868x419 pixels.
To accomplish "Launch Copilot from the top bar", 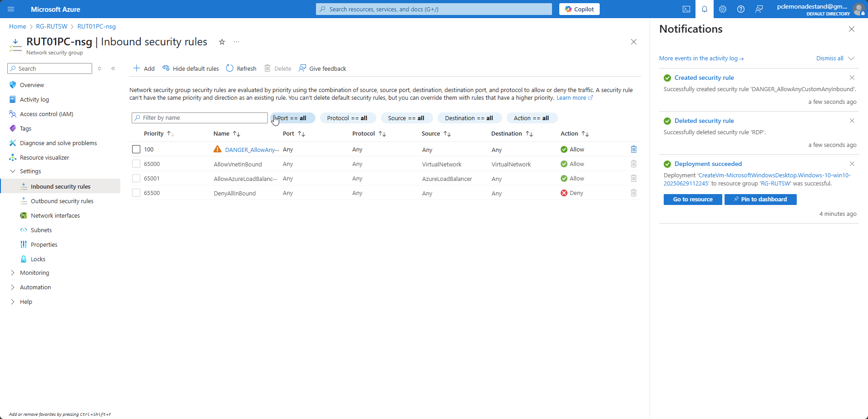I will pyautogui.click(x=579, y=9).
